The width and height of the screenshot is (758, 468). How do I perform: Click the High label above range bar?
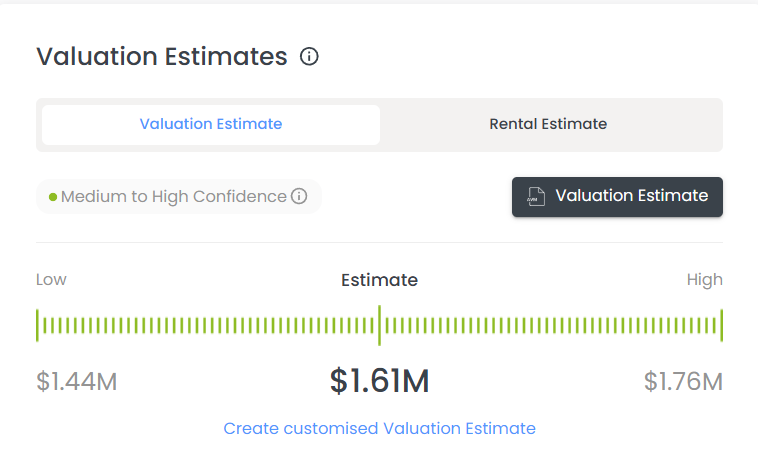(x=704, y=280)
